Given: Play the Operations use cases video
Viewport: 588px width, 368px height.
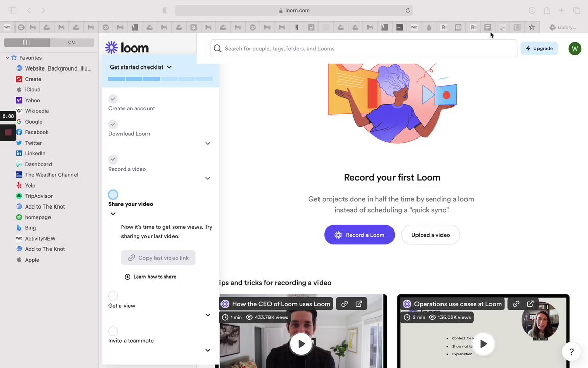Looking at the screenshot, I should tap(483, 343).
